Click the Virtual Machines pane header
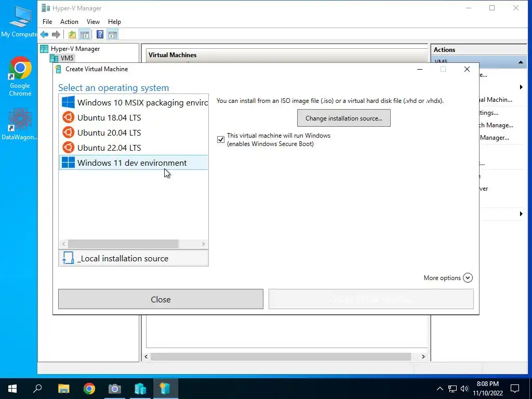Viewport: 532px width, 399px height. 287,55
